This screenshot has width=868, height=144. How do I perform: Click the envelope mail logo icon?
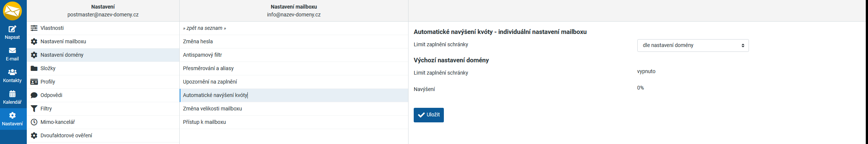click(x=12, y=11)
